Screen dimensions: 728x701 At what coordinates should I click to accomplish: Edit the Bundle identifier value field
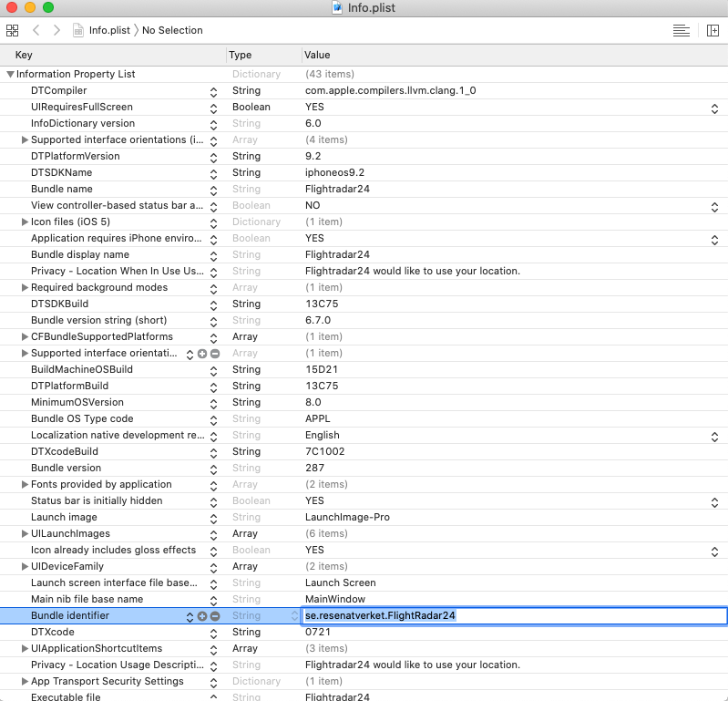[515, 615]
